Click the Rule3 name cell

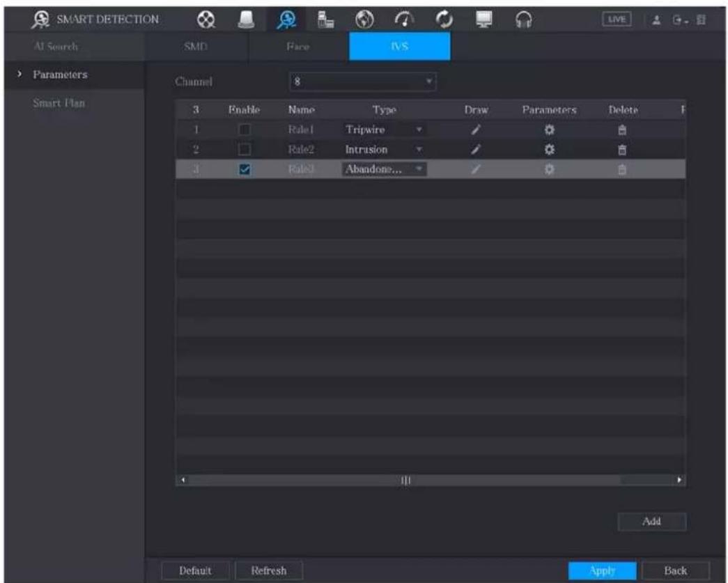click(x=301, y=169)
